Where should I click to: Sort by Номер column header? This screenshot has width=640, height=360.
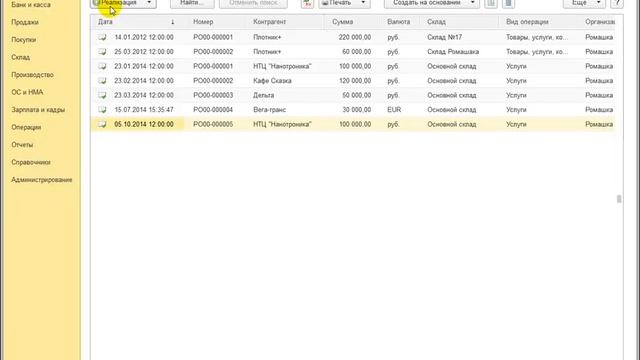(x=203, y=22)
